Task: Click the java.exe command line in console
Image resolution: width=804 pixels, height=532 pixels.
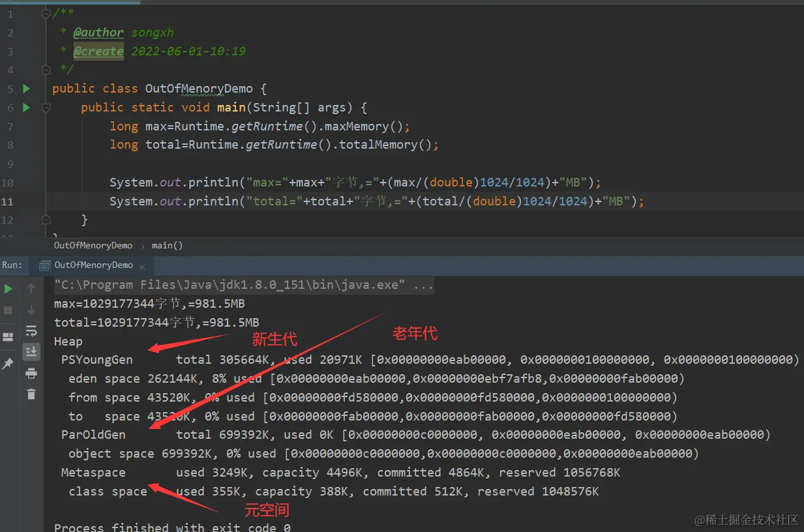Action: (244, 285)
